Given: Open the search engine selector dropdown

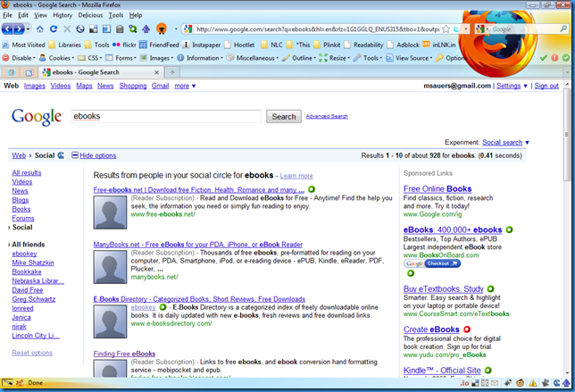Looking at the screenshot, I should tap(482, 29).
